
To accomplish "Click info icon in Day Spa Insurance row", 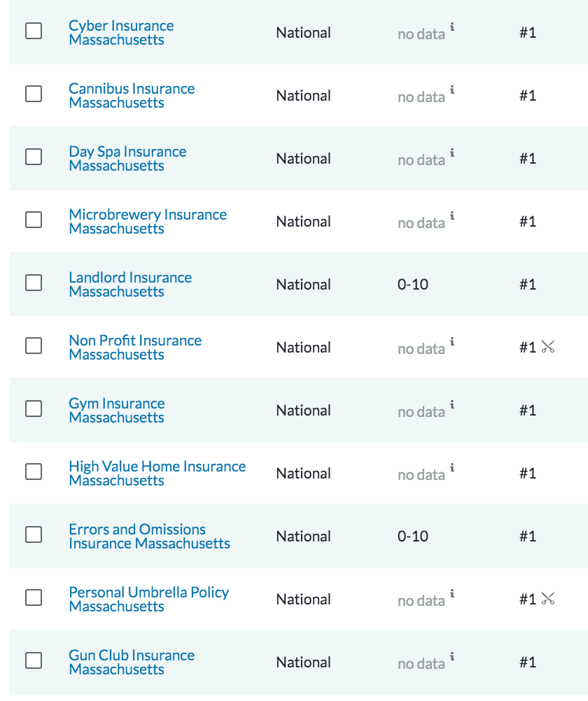I will click(452, 153).
